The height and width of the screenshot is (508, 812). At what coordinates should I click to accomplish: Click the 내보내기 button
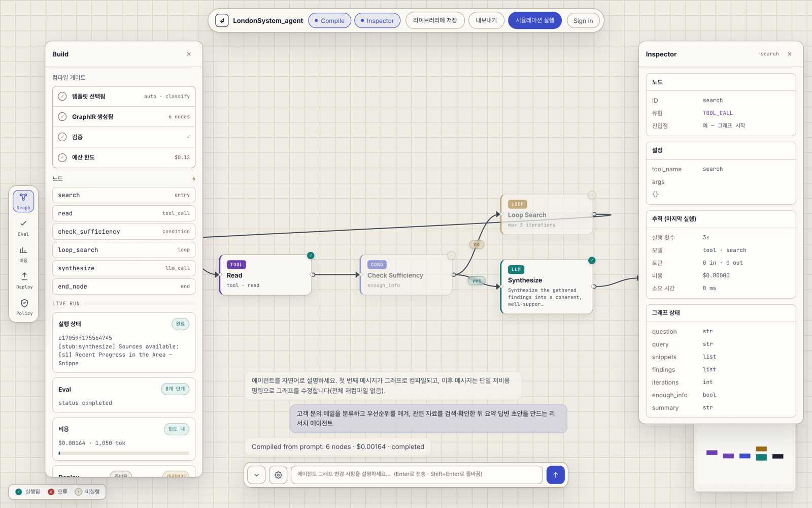(486, 20)
